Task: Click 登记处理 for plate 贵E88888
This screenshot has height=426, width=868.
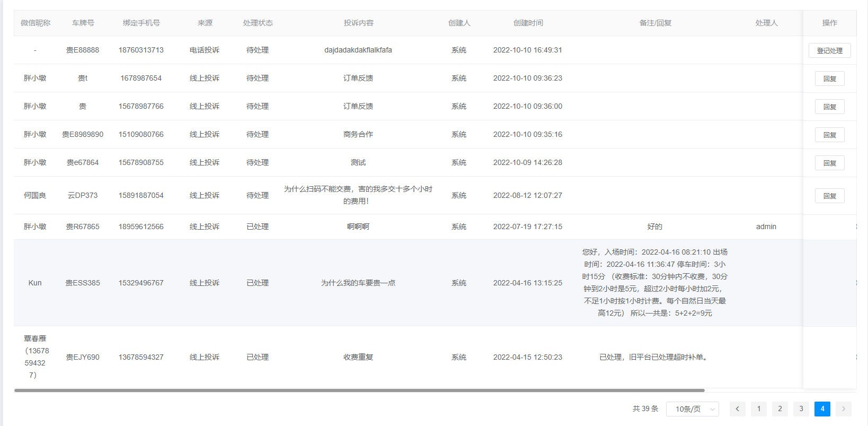Action: (829, 50)
